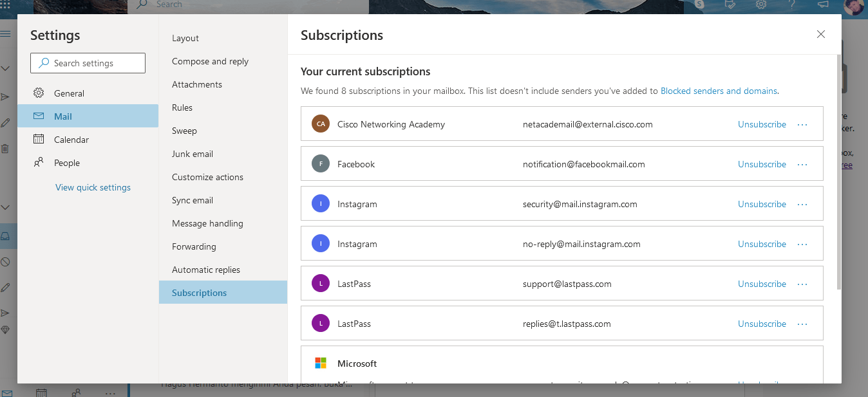Screen dimensions: 868x397
Task: Open more options for replies@t.lastpass.com row
Action: click(802, 324)
